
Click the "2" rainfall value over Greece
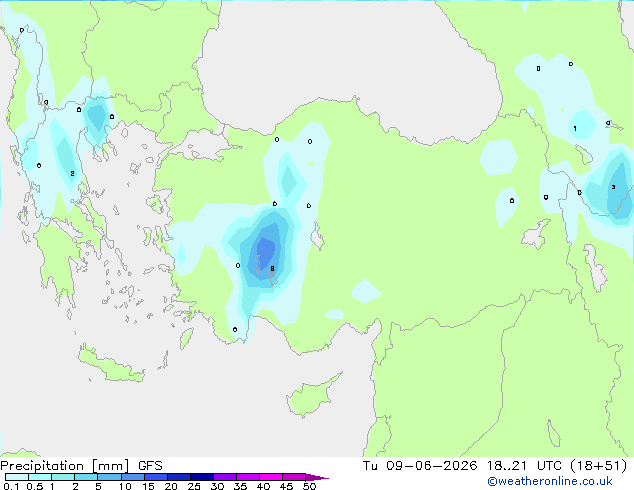(x=72, y=173)
